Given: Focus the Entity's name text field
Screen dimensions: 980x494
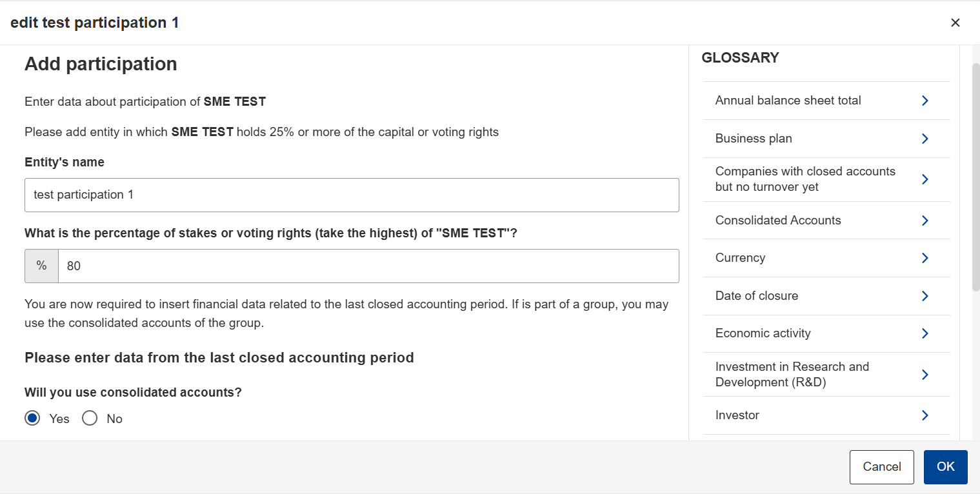Looking at the screenshot, I should 352,195.
